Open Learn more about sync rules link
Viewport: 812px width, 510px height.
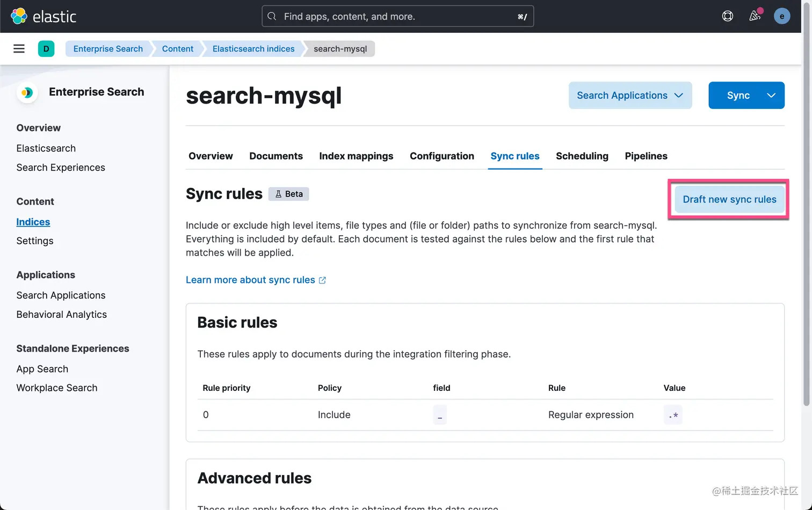pos(250,280)
